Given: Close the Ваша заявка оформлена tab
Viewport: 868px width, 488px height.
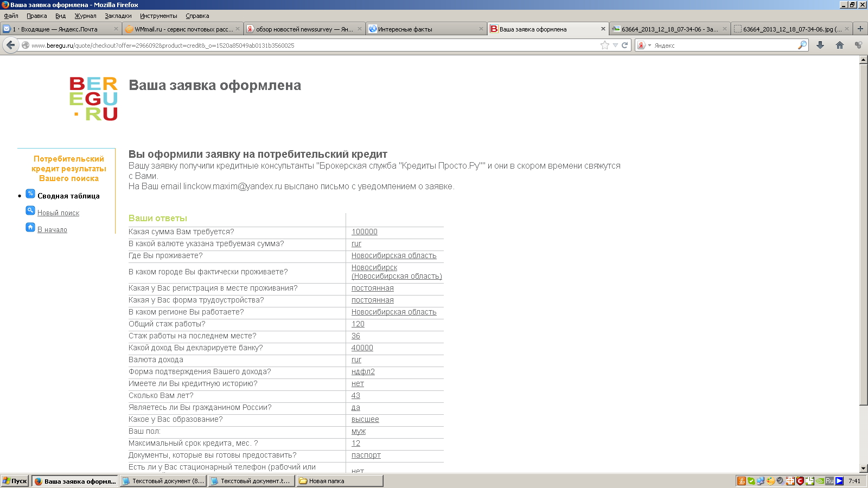Looking at the screenshot, I should (603, 29).
